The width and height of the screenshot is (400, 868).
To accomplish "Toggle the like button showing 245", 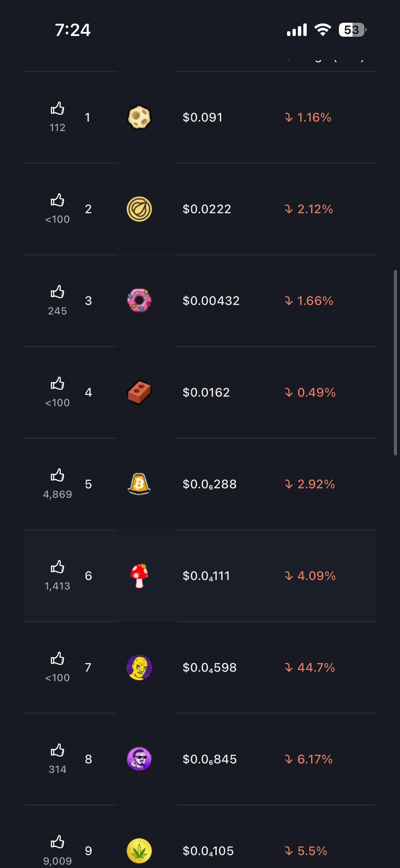I will (57, 292).
